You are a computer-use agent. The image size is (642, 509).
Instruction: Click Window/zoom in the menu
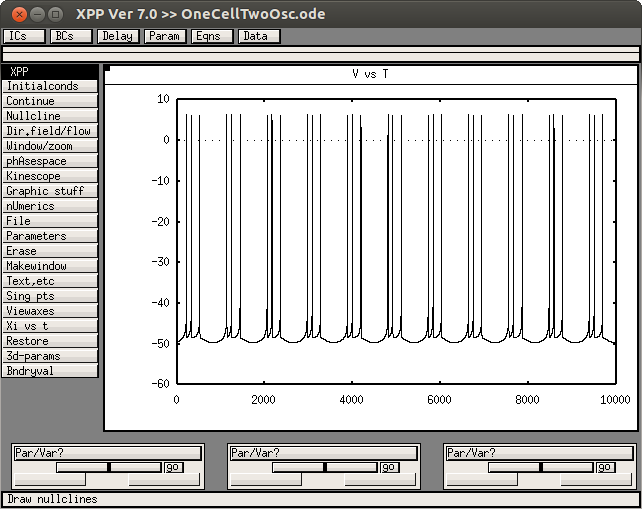click(x=50, y=146)
